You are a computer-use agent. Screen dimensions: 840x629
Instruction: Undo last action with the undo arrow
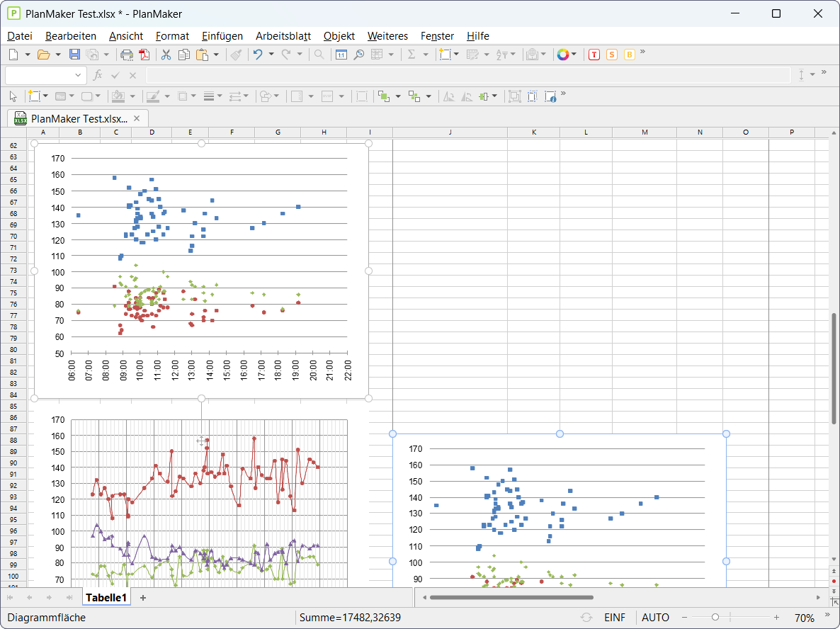pos(258,55)
